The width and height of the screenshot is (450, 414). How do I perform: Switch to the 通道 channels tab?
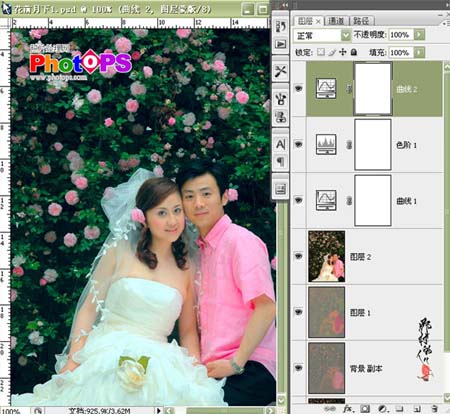coord(336,21)
